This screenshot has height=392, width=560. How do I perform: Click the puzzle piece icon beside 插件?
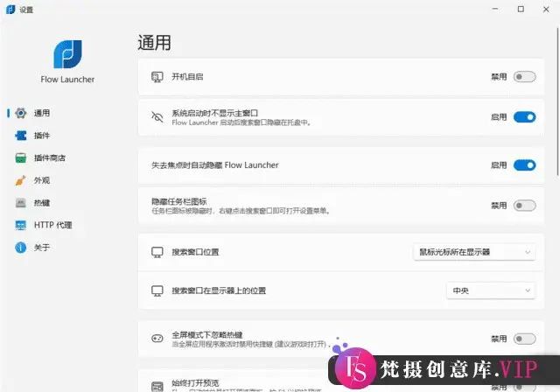(x=21, y=136)
